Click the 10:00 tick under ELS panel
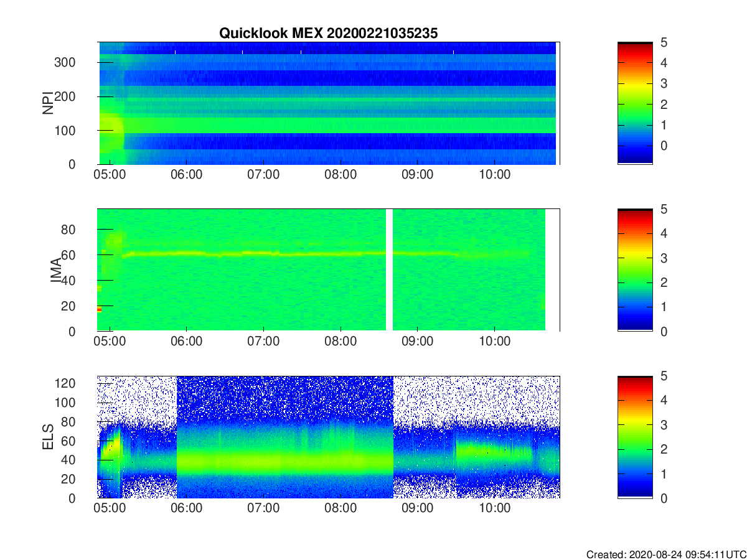This screenshot has width=747, height=560. click(x=494, y=508)
